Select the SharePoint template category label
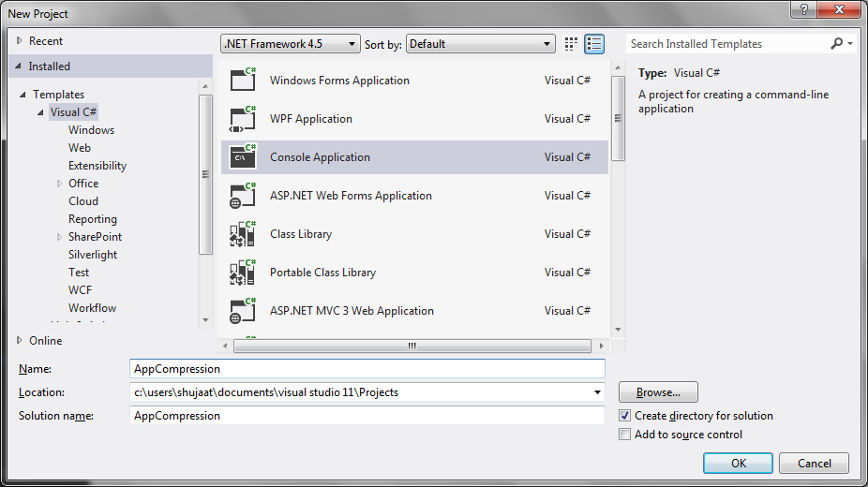The width and height of the screenshot is (868, 487). pos(95,237)
